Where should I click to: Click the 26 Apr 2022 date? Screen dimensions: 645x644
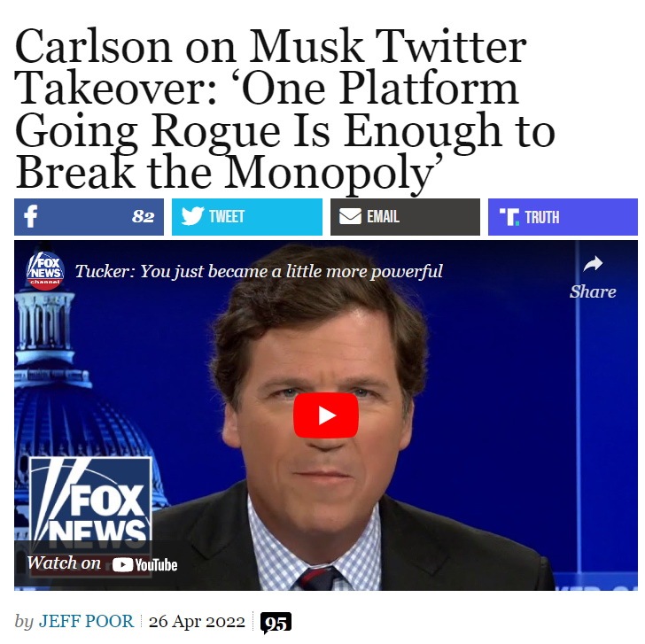(x=197, y=621)
